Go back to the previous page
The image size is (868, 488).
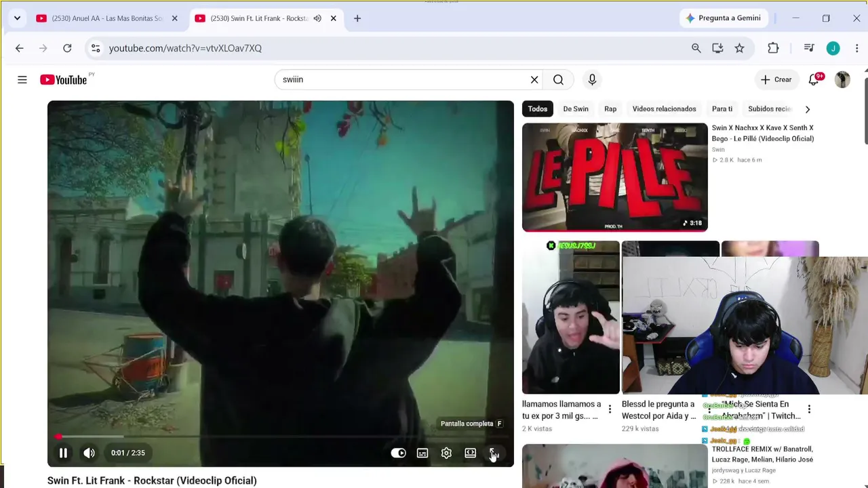click(x=19, y=48)
